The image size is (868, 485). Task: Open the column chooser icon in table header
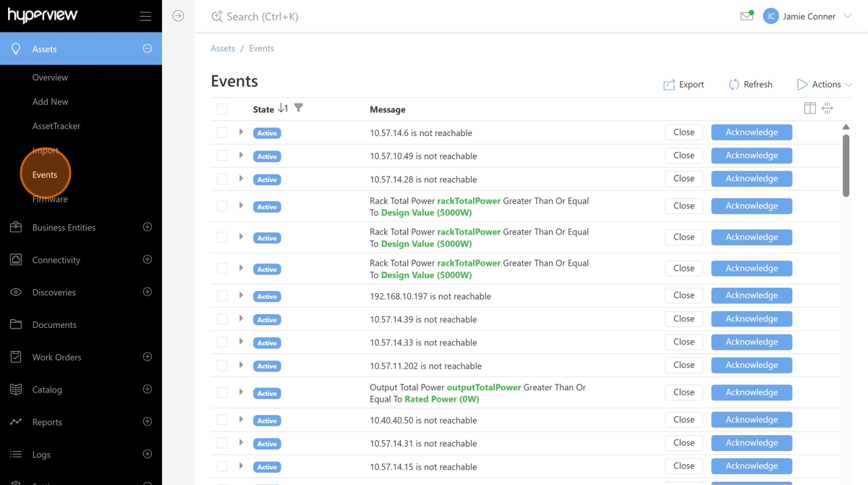(809, 109)
